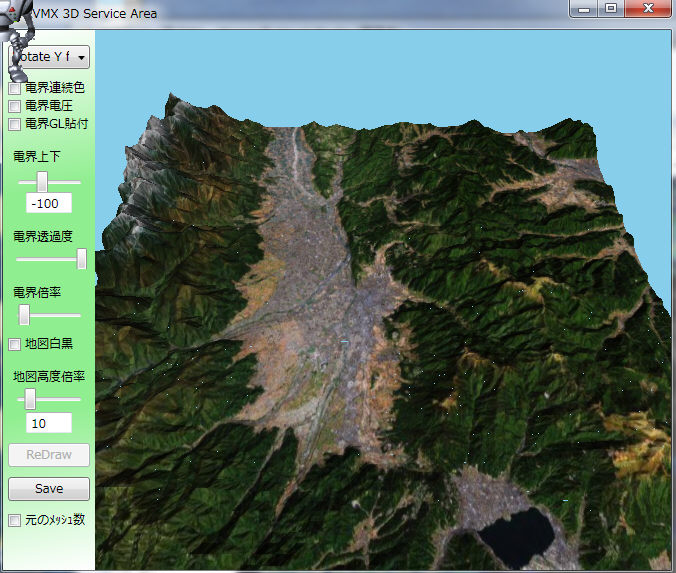
Task: Click the dark lake on the terrain map
Action: click(x=515, y=535)
